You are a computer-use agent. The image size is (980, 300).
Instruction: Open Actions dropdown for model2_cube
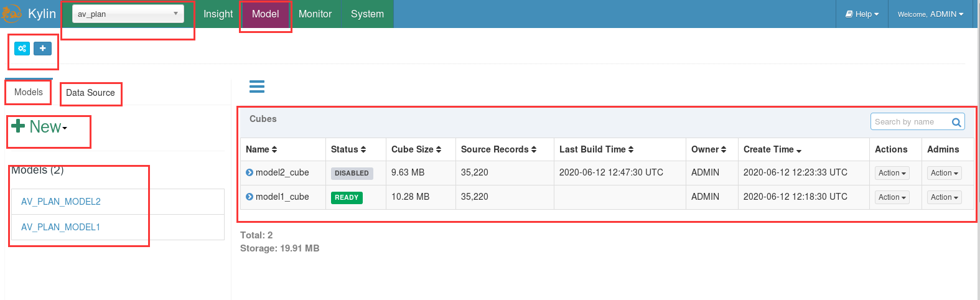tap(892, 173)
